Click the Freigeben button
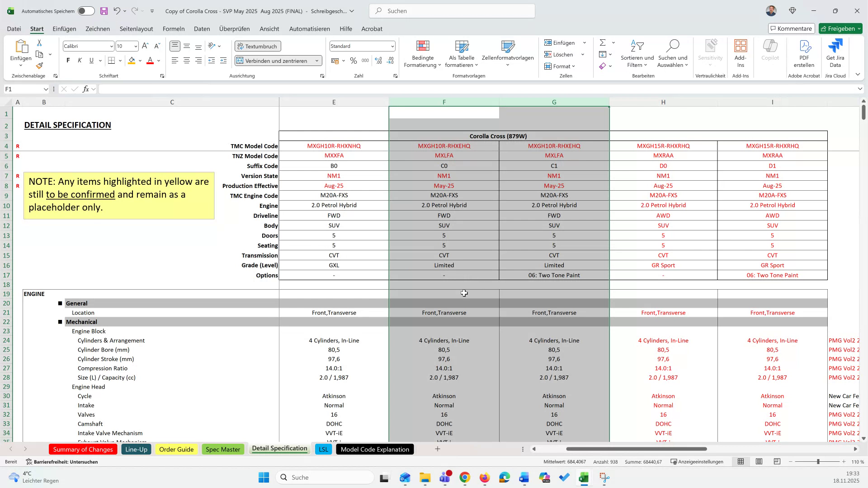 pyautogui.click(x=840, y=28)
